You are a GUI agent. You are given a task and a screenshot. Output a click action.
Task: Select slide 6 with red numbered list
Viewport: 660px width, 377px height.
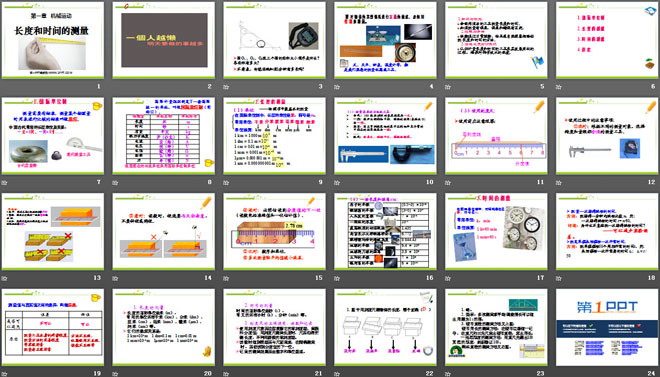(x=607, y=40)
